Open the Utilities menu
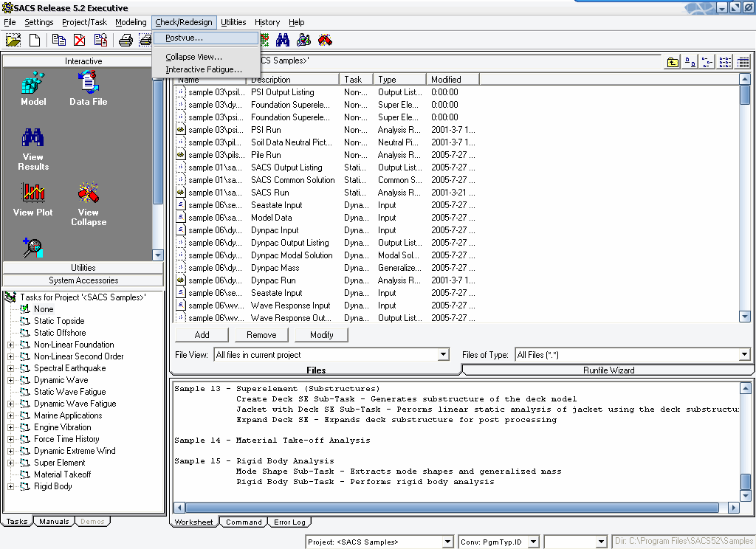 (x=233, y=22)
